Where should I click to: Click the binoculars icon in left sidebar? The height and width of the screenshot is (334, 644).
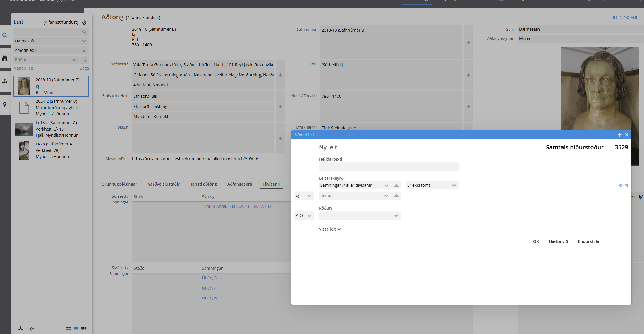tap(5, 58)
